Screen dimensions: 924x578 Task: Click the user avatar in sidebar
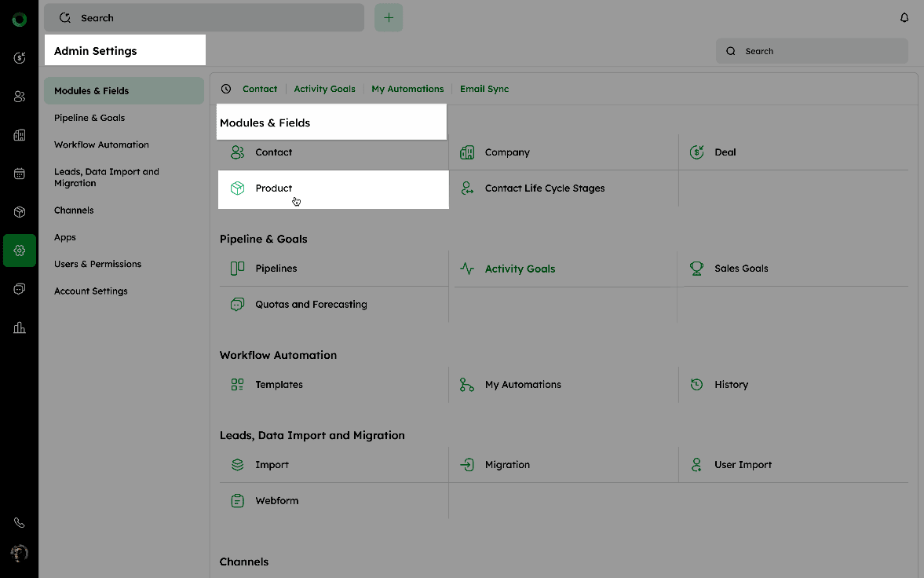coord(20,553)
